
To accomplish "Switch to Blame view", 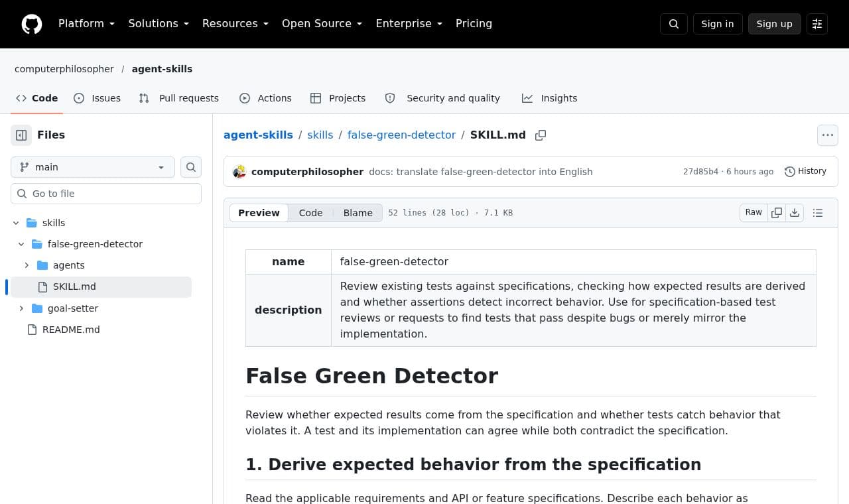I will (x=358, y=213).
